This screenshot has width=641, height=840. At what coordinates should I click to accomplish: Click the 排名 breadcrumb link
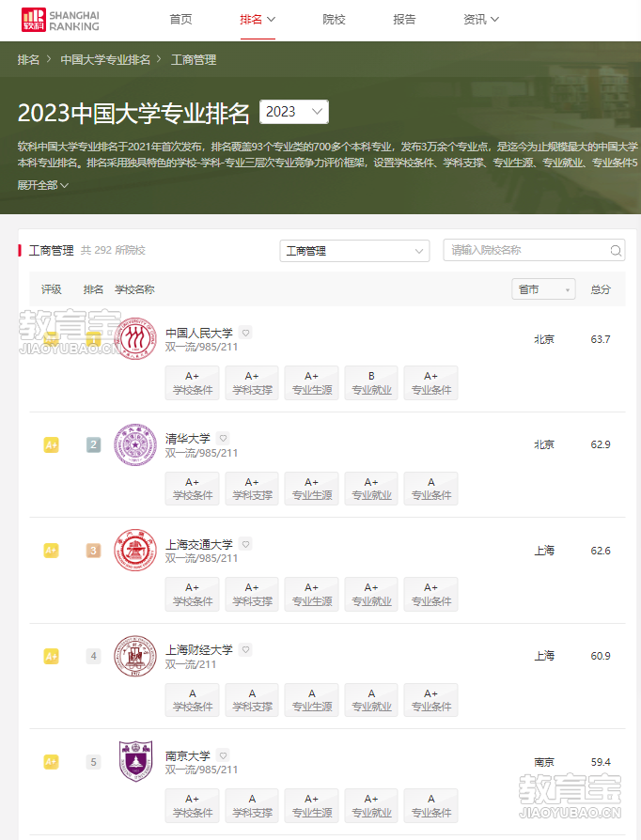click(28, 59)
